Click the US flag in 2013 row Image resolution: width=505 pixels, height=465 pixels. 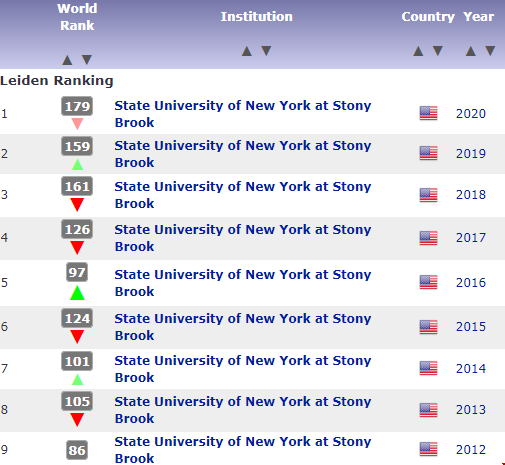pos(428,410)
